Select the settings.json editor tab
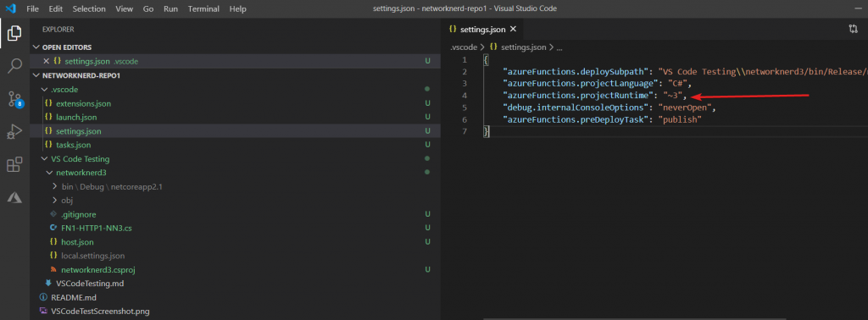 (483, 30)
